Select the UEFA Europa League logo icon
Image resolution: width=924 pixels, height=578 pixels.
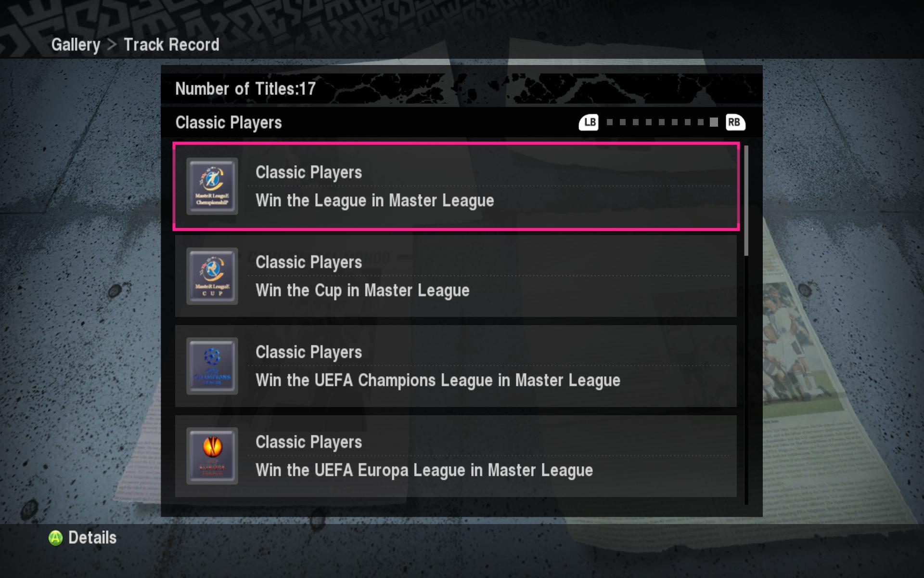[x=212, y=456]
